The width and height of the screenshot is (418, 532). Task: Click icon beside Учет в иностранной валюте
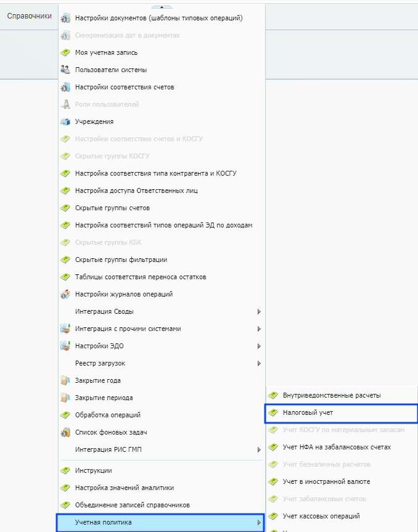pos(273,481)
